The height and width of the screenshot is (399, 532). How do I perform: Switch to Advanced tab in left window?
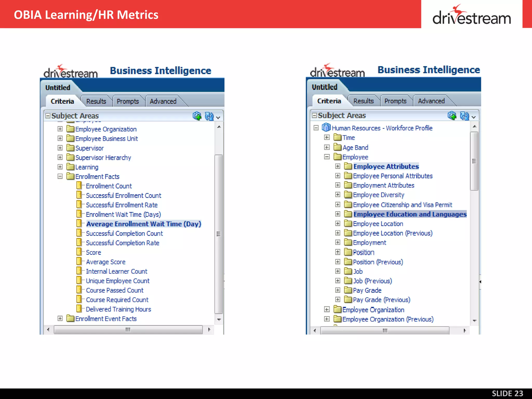point(163,101)
